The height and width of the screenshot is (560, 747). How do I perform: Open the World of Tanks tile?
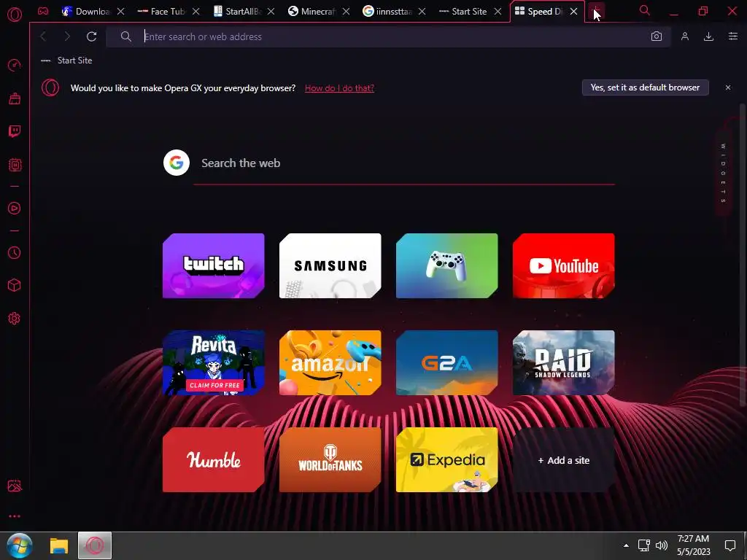pos(330,460)
